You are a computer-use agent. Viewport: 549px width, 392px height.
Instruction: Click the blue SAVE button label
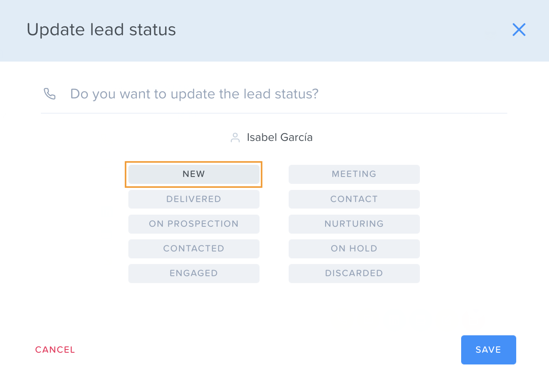(488, 350)
